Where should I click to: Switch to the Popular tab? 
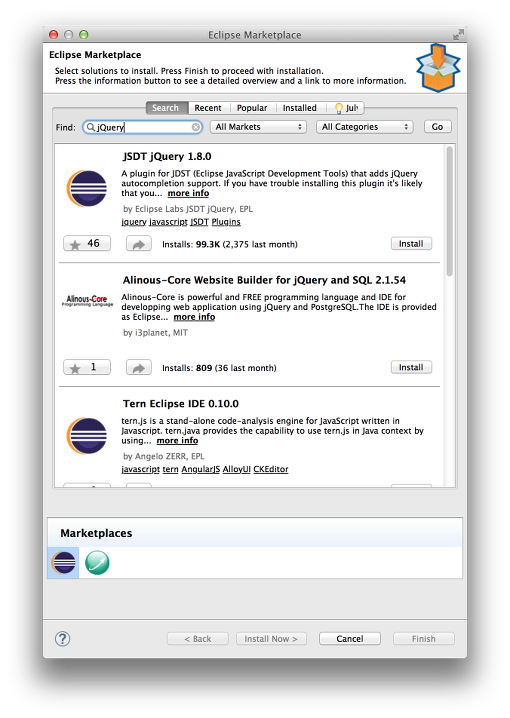pos(252,108)
